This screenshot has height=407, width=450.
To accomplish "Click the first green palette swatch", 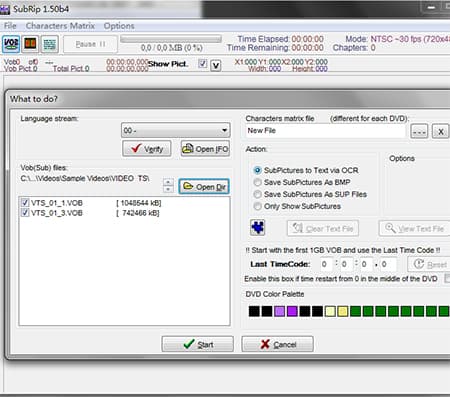I will [355, 311].
